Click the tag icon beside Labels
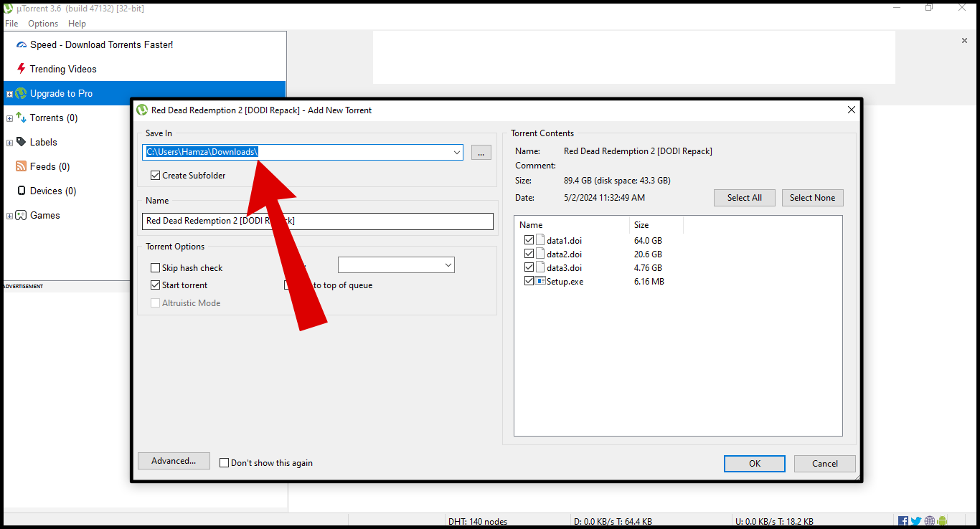Image resolution: width=980 pixels, height=529 pixels. (x=22, y=142)
